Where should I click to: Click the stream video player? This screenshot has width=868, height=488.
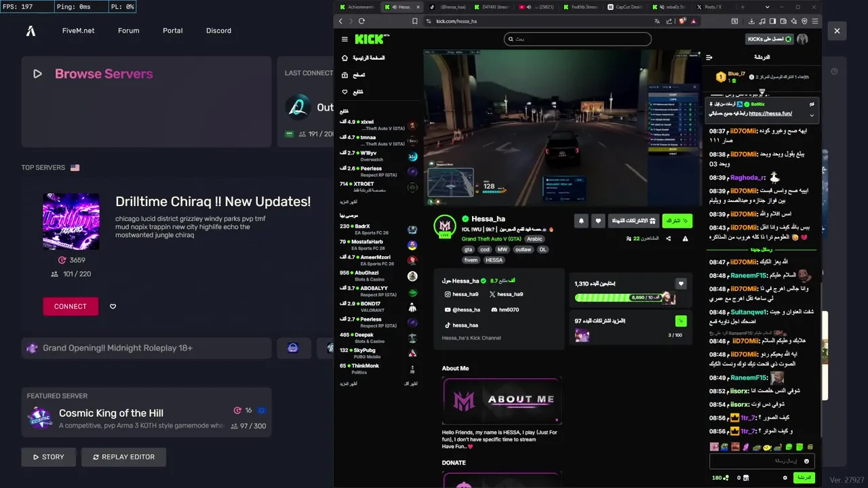pos(563,127)
